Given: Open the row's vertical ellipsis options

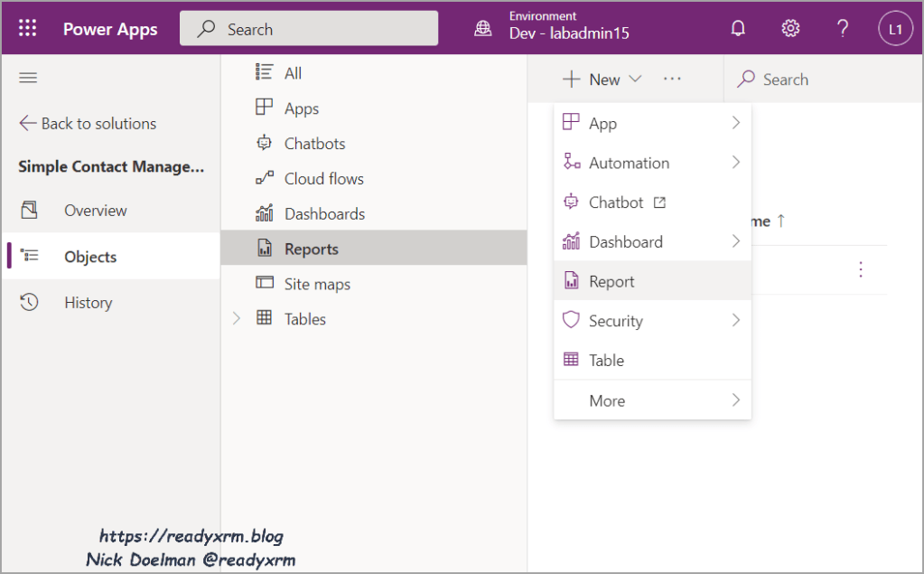Looking at the screenshot, I should (x=860, y=269).
